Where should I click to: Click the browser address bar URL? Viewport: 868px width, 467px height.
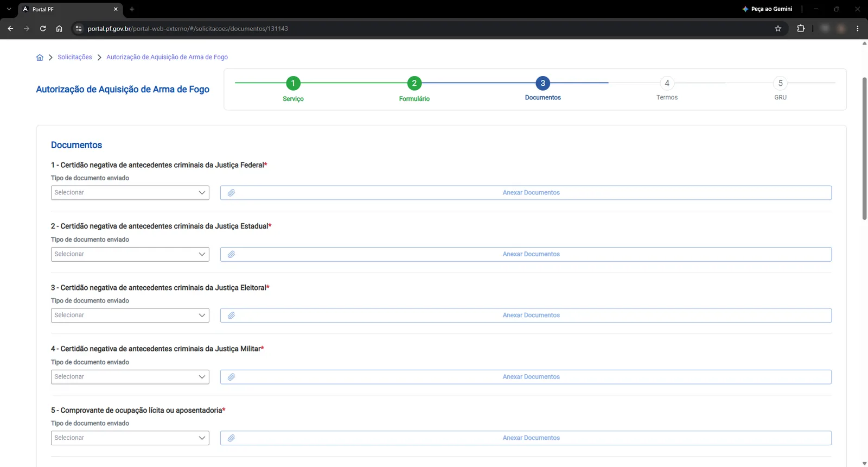coord(188,28)
